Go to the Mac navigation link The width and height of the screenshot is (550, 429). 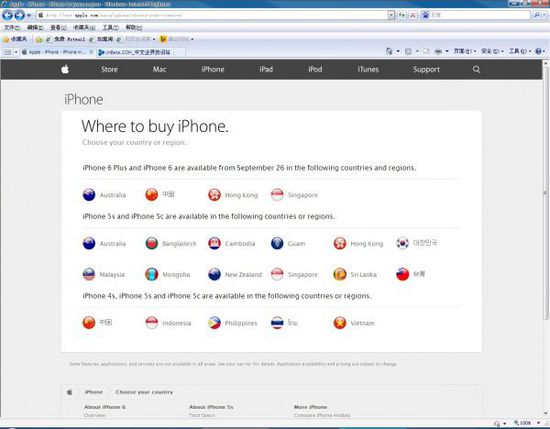159,69
